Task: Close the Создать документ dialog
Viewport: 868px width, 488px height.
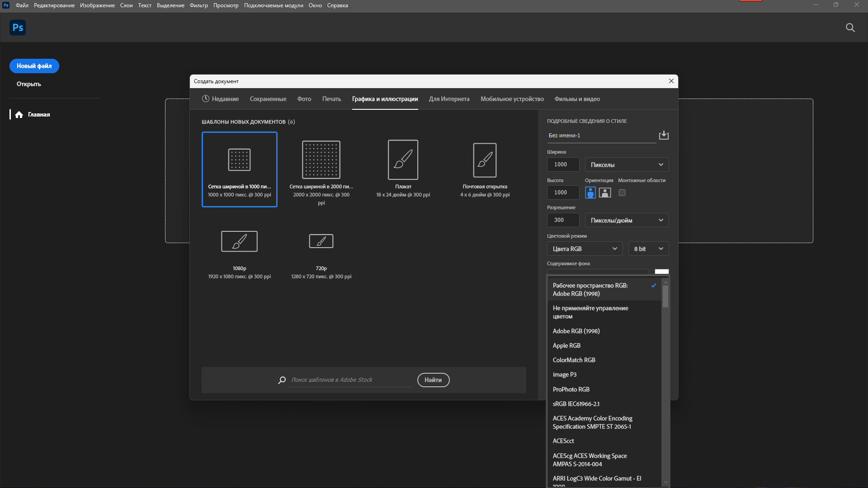Action: point(671,81)
